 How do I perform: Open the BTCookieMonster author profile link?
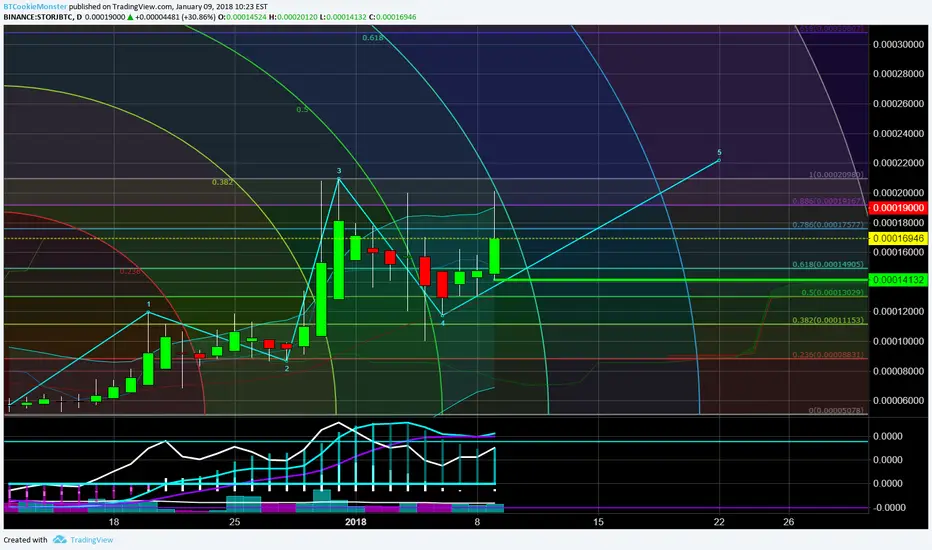click(35, 7)
